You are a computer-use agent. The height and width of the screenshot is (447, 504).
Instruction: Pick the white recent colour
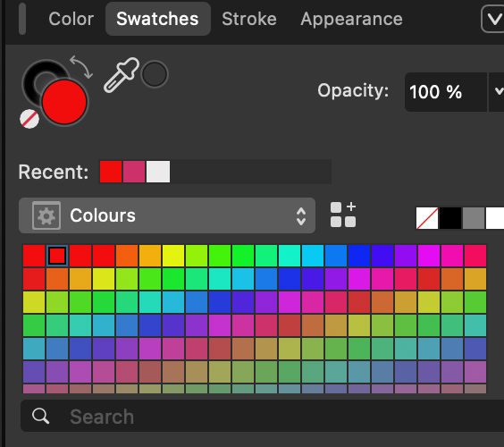158,172
